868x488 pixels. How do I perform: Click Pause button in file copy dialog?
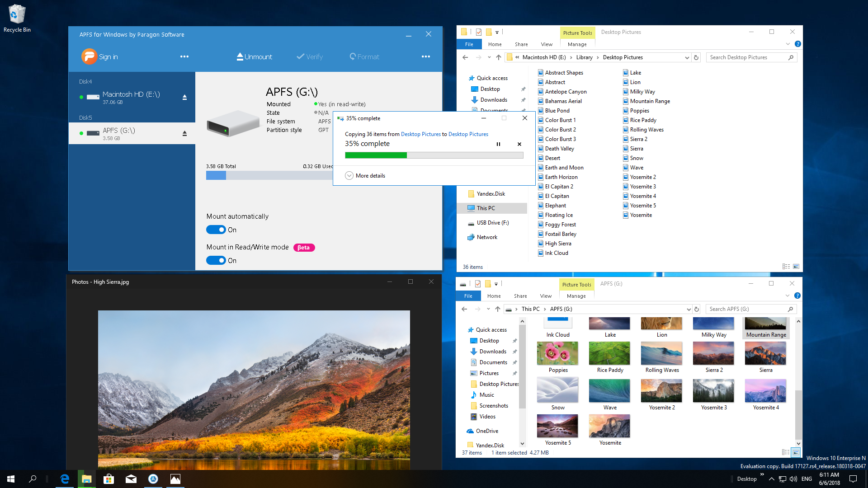498,144
